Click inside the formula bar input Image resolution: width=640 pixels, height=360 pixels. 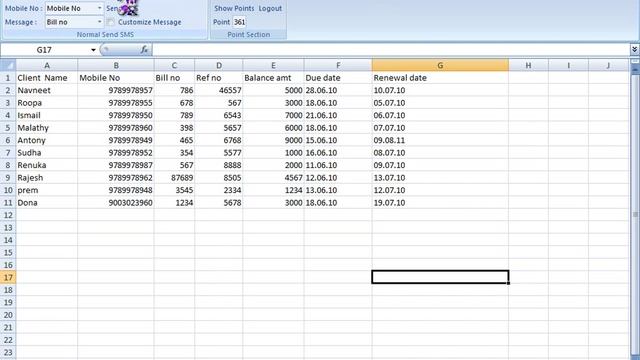(x=391, y=50)
